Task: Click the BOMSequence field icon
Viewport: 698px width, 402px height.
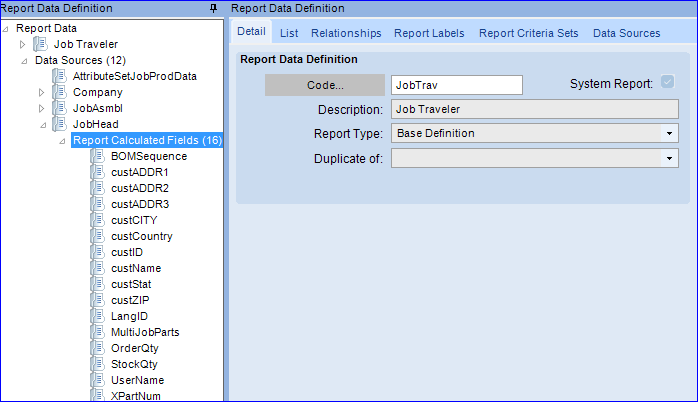Action: coord(98,156)
